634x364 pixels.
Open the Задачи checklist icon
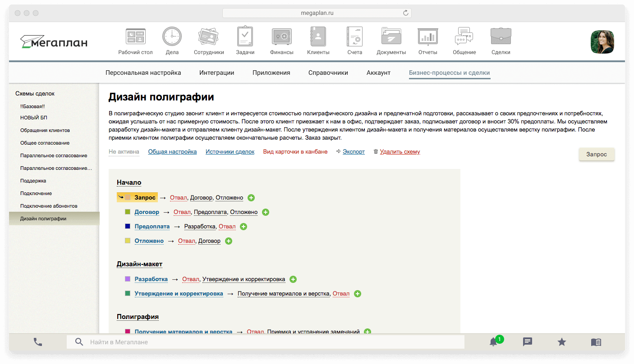click(245, 37)
